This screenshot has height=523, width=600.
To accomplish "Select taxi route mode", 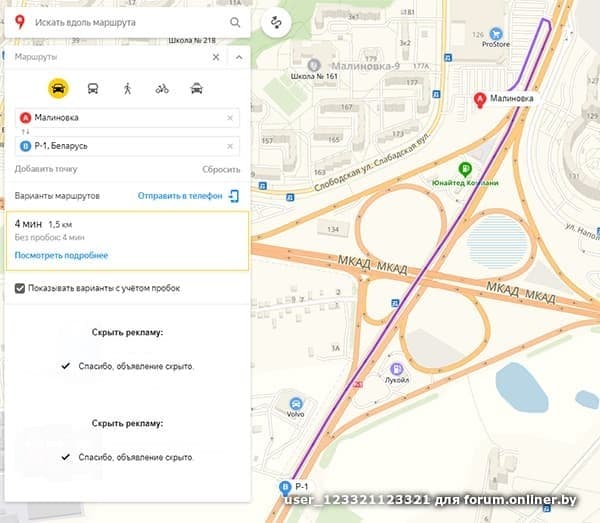I will (x=196, y=89).
